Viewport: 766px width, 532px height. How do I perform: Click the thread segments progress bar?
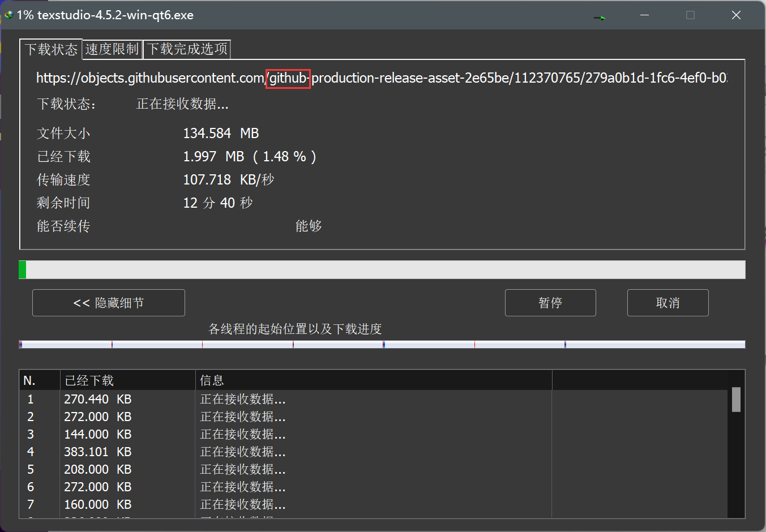[x=382, y=344]
